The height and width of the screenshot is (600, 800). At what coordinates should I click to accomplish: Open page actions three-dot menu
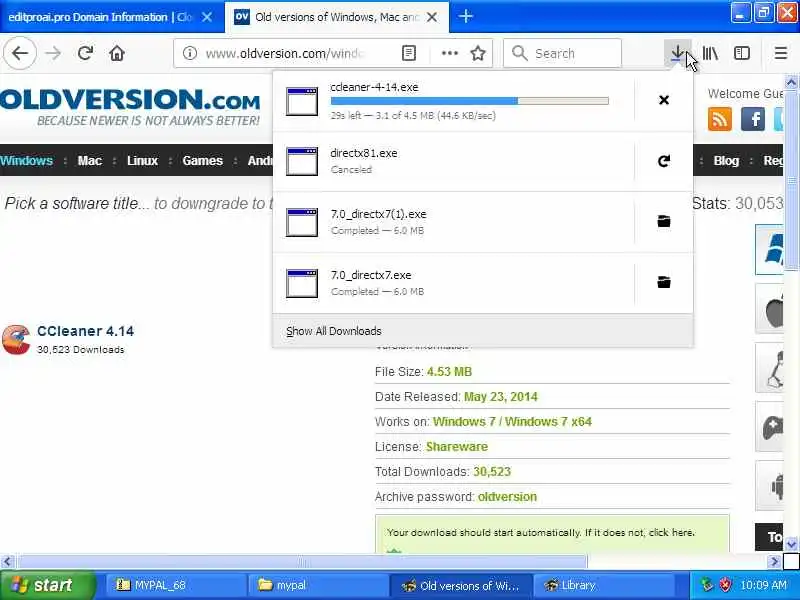coord(449,53)
